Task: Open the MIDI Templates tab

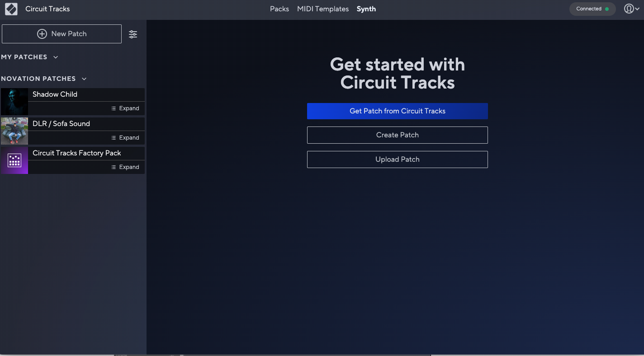Action: 322,9
